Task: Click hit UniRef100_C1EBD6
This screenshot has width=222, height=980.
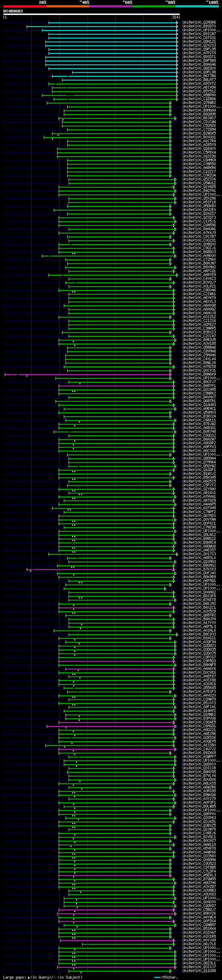Action: (199, 99)
